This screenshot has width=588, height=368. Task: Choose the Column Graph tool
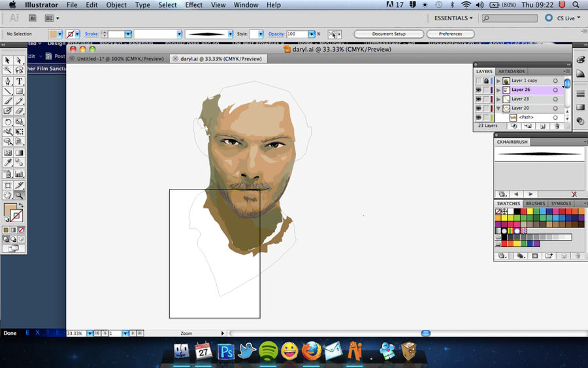19,174
